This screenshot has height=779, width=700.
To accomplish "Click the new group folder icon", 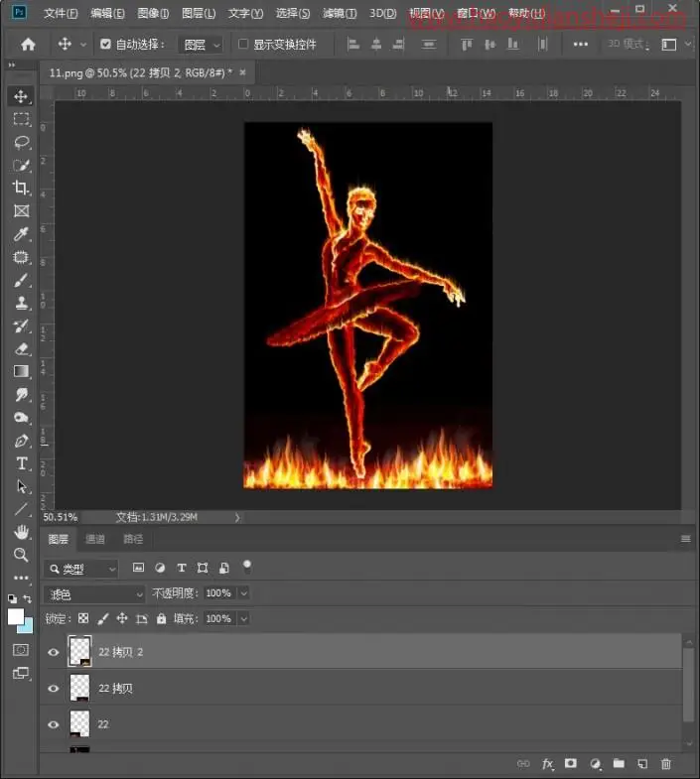I will pos(619,763).
